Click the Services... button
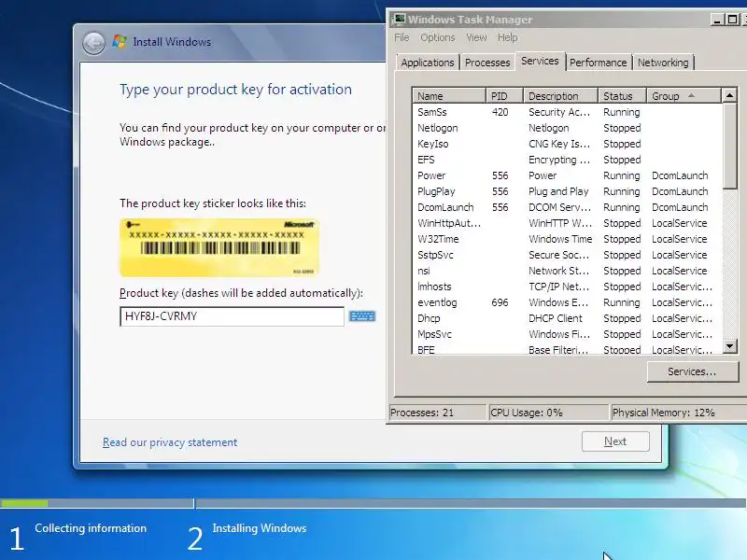This screenshot has width=747, height=560. click(x=692, y=371)
